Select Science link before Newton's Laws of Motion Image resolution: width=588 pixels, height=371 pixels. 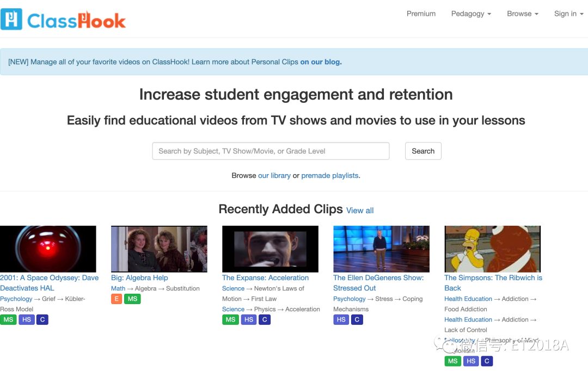233,288
